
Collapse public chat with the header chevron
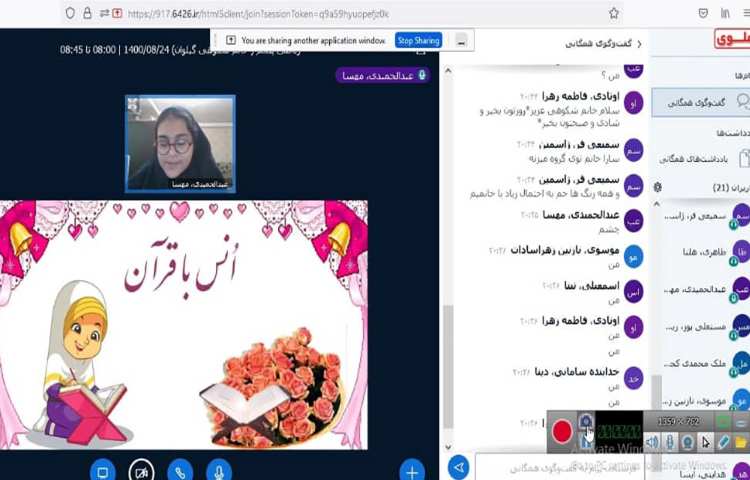[640, 44]
